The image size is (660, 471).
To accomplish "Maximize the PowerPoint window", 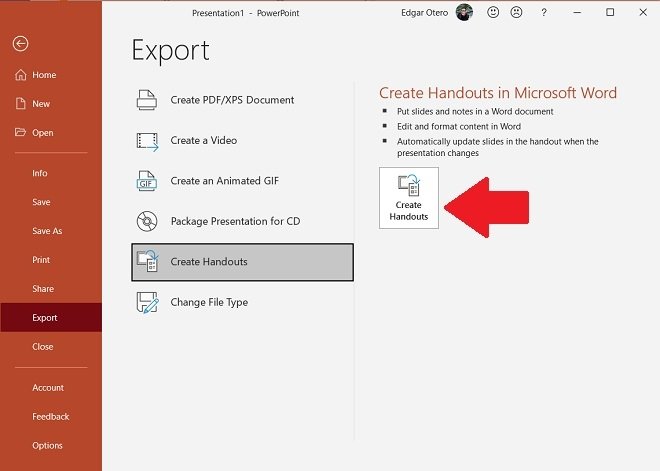I will (610, 13).
